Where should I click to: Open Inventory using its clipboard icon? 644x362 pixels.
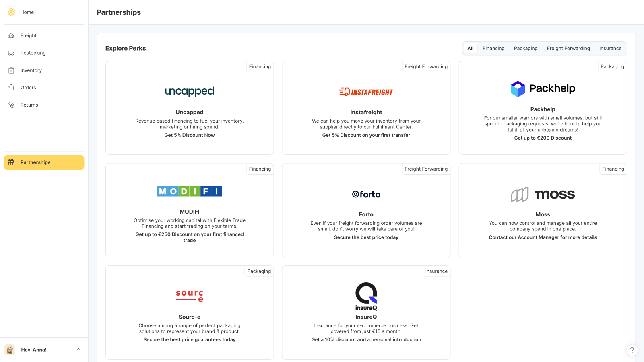(x=11, y=70)
